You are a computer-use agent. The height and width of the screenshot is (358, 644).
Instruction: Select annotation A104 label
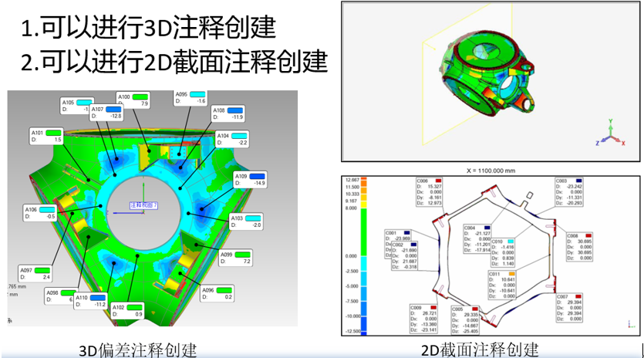(x=232, y=139)
